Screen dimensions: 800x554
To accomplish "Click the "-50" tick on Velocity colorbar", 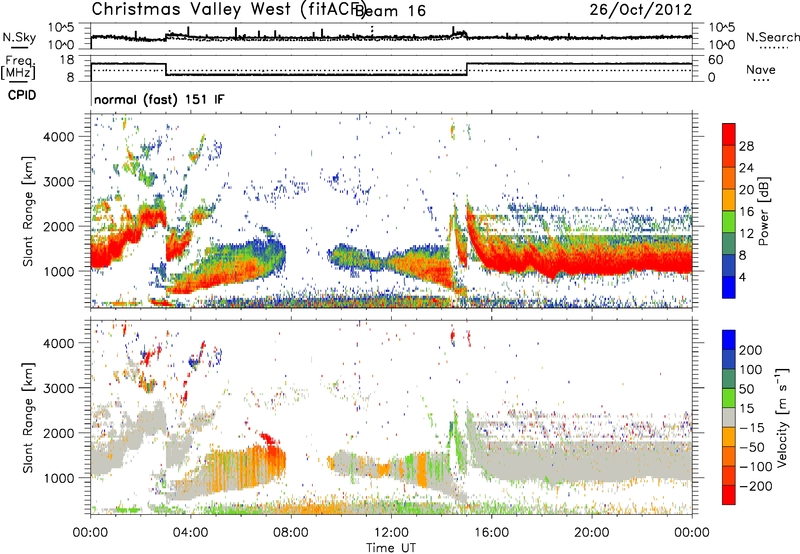I will (752, 447).
